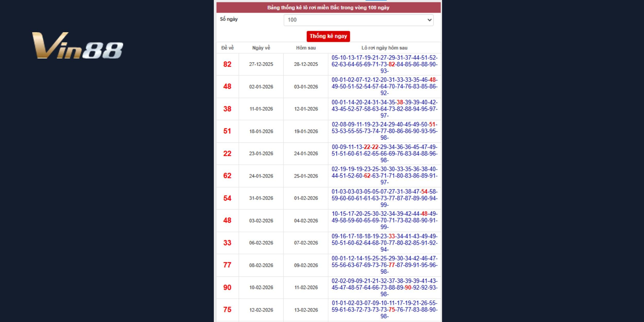Click the đề number 22 cell
644x322 pixels.
[x=227, y=154]
